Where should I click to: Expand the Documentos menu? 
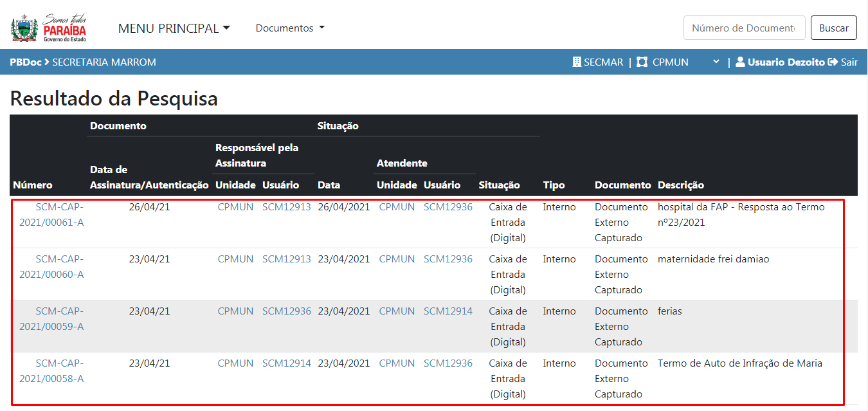coord(290,28)
